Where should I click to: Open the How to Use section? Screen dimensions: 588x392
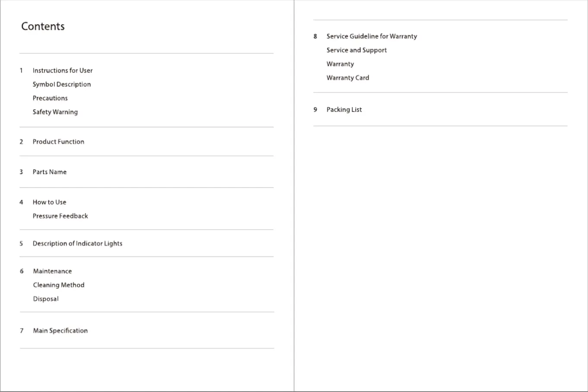[49, 202]
